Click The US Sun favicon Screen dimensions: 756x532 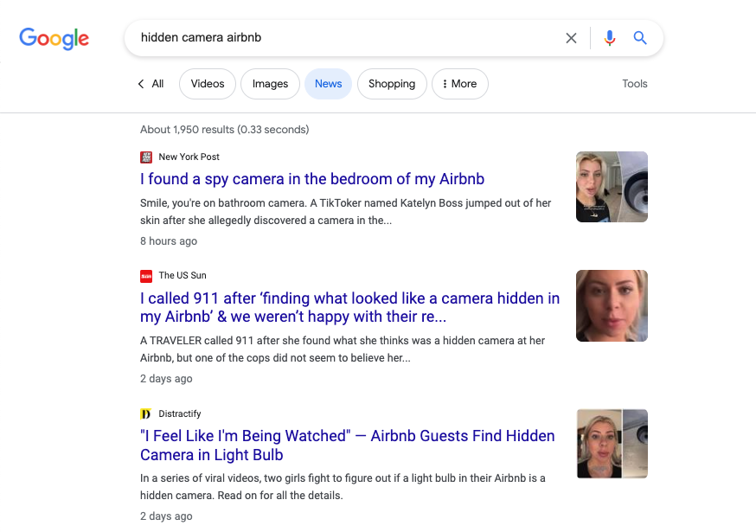pyautogui.click(x=146, y=276)
